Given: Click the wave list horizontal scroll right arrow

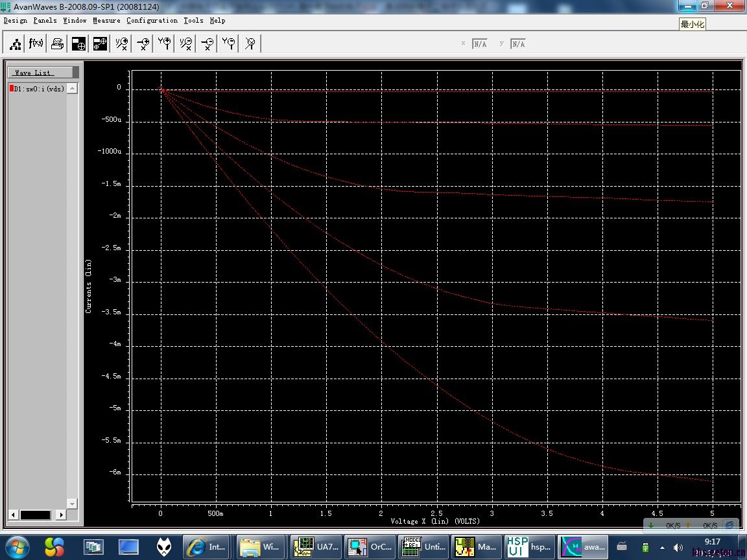Looking at the screenshot, I should [x=60, y=515].
